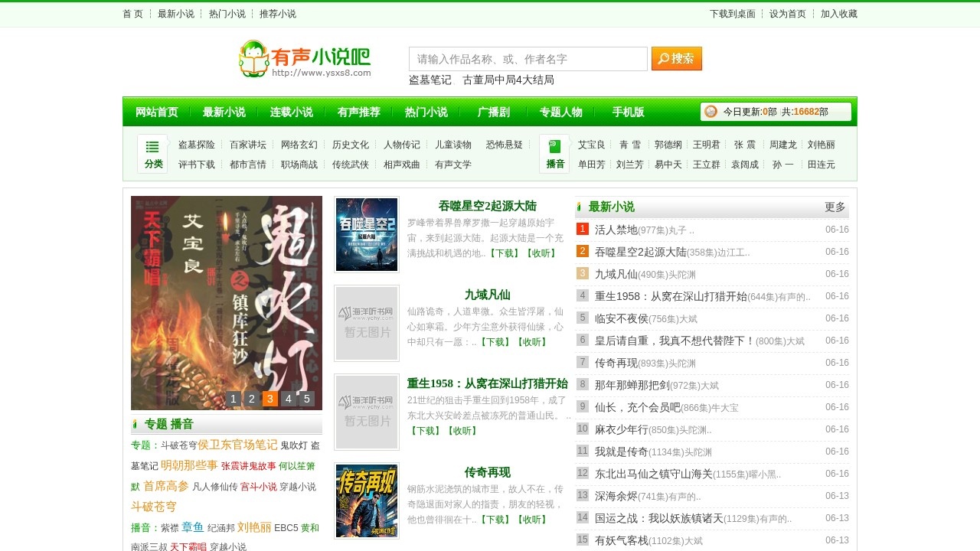Click 下载 link under 九域凡仙

pyautogui.click(x=495, y=342)
